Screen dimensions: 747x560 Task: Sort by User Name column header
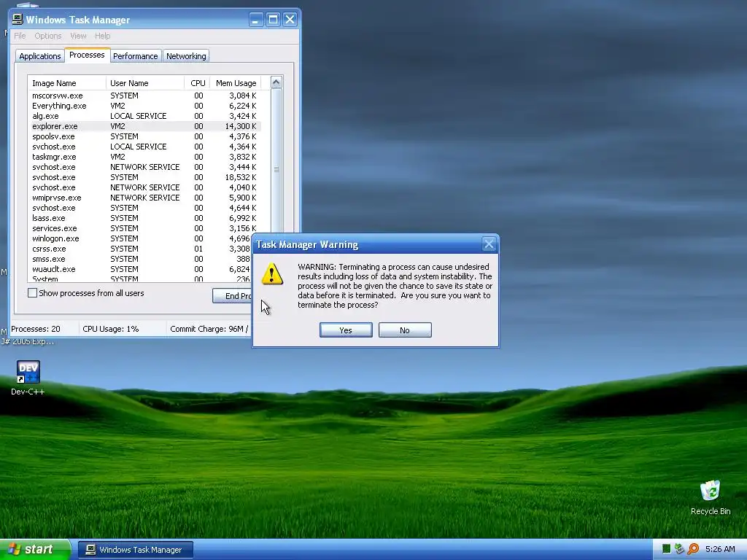point(145,83)
